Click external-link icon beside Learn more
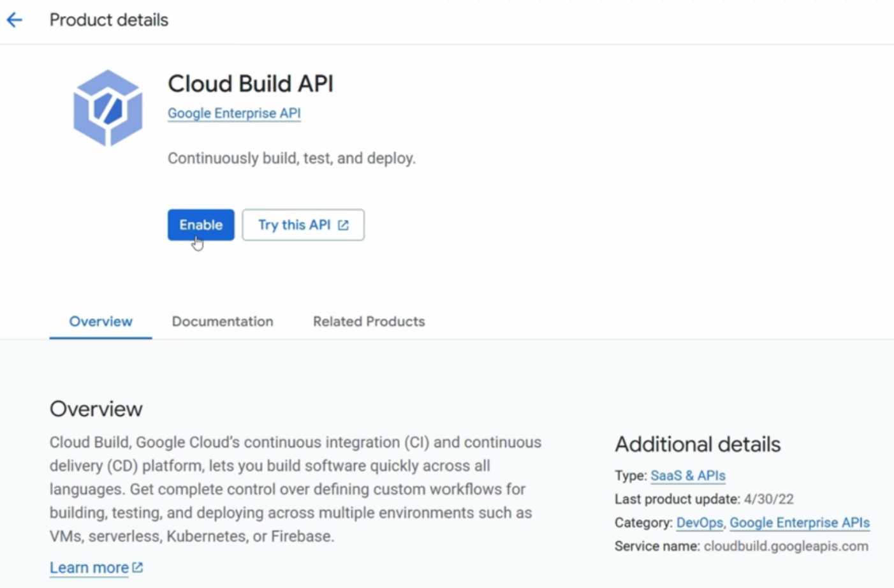The width and height of the screenshot is (894, 588). 137,567
